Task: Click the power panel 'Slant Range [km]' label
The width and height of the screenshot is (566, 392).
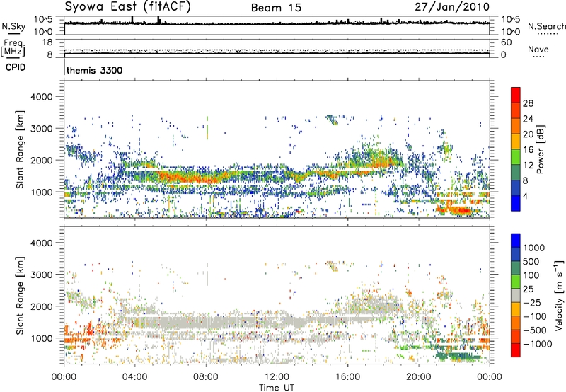Action: pyautogui.click(x=20, y=149)
